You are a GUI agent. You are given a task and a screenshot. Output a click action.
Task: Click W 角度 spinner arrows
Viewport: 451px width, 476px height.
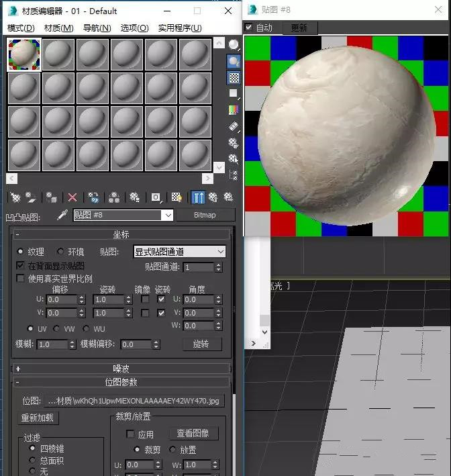pyautogui.click(x=219, y=326)
